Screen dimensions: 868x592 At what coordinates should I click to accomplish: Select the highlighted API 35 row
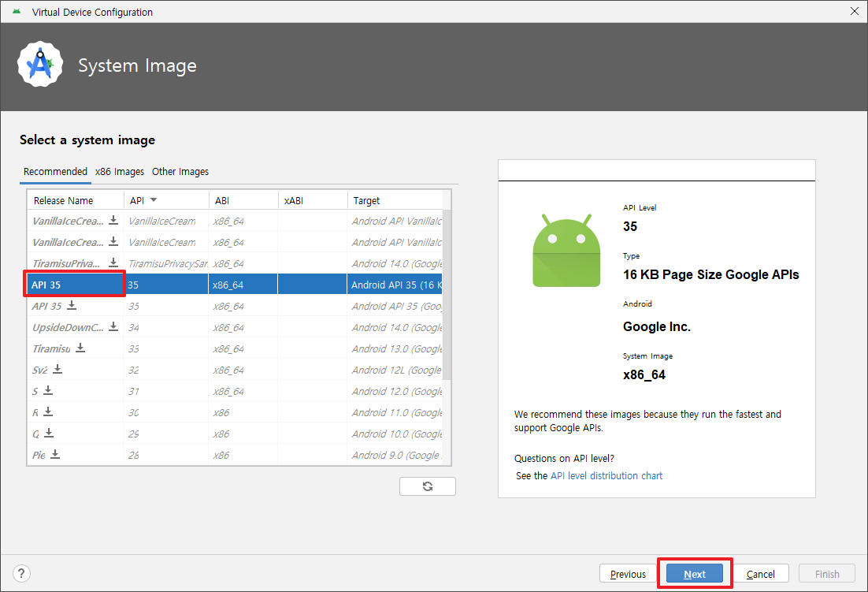235,285
